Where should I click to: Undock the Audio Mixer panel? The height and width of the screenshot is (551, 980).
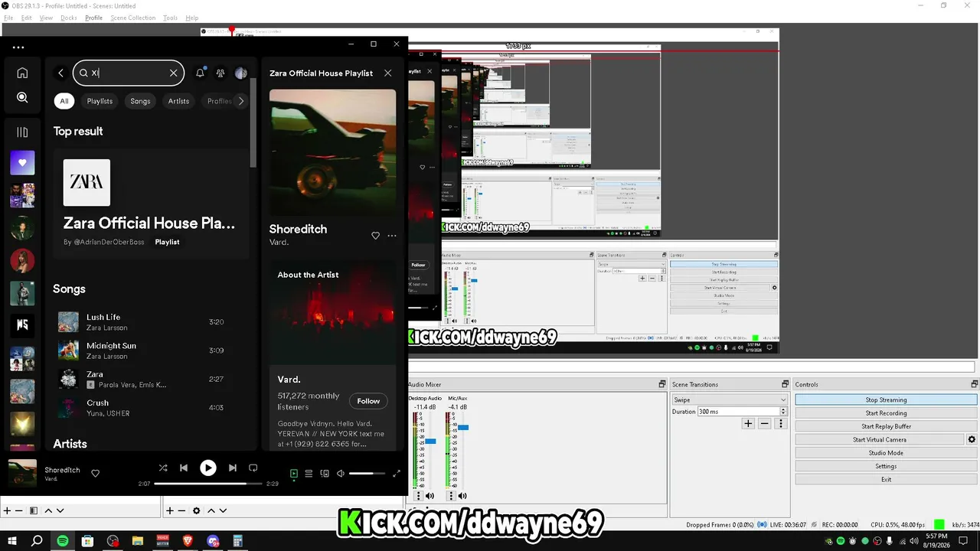point(662,384)
